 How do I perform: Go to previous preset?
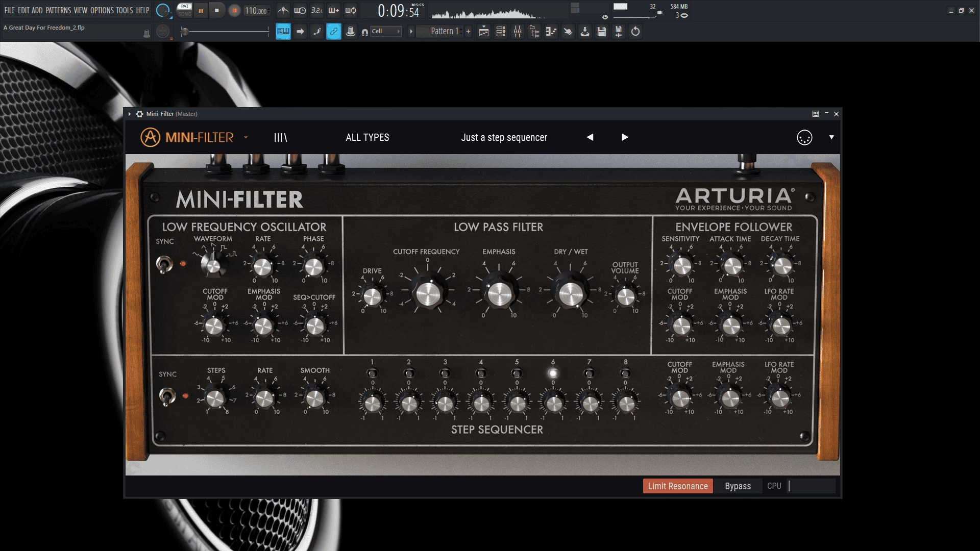click(590, 137)
